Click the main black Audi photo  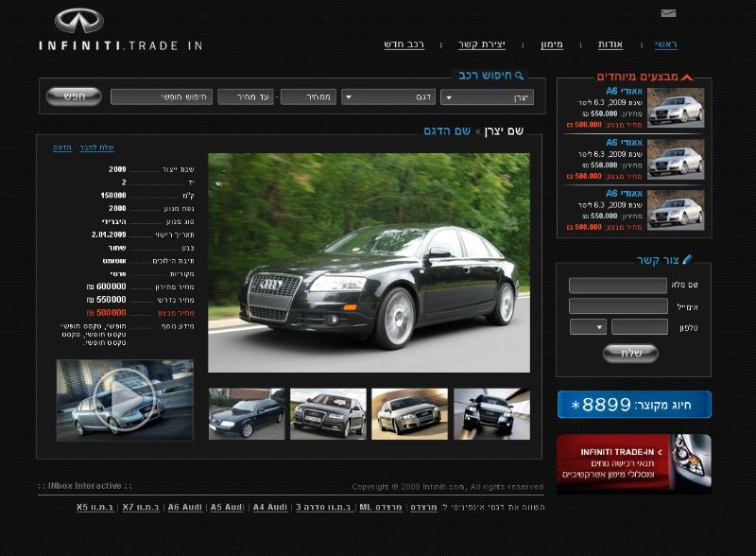coord(369,263)
